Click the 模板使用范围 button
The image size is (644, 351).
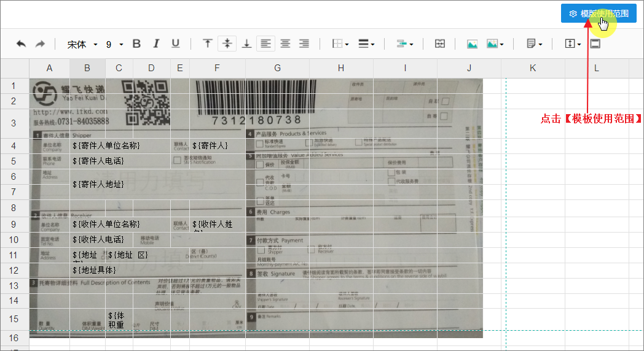click(x=599, y=13)
